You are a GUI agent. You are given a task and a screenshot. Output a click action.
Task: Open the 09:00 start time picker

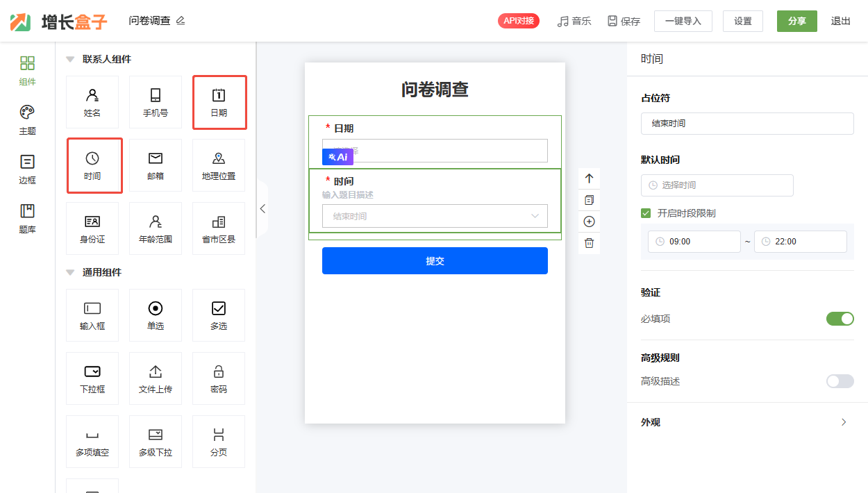tap(694, 242)
